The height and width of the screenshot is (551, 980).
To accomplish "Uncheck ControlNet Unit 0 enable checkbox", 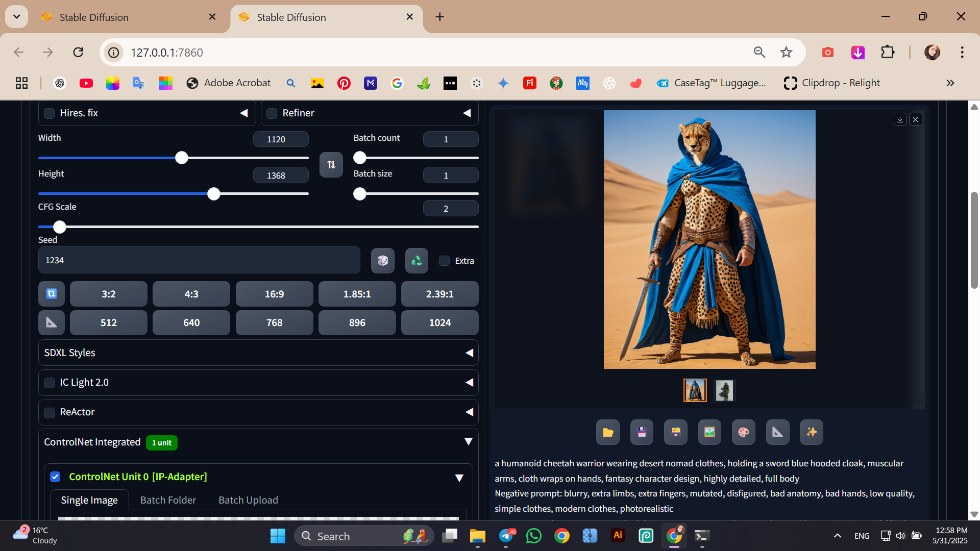I will click(55, 477).
